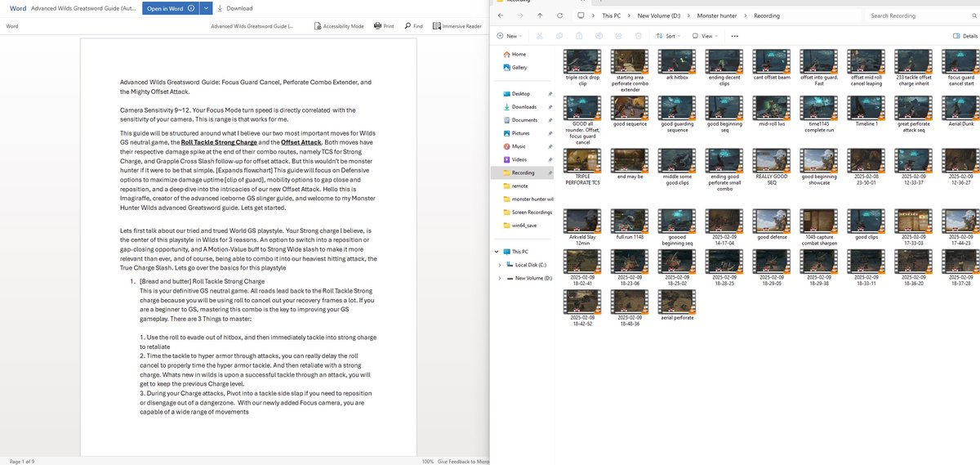This screenshot has width=980, height=465.
Task: Select New Volume (D:) in breadcrumb path
Action: point(660,16)
